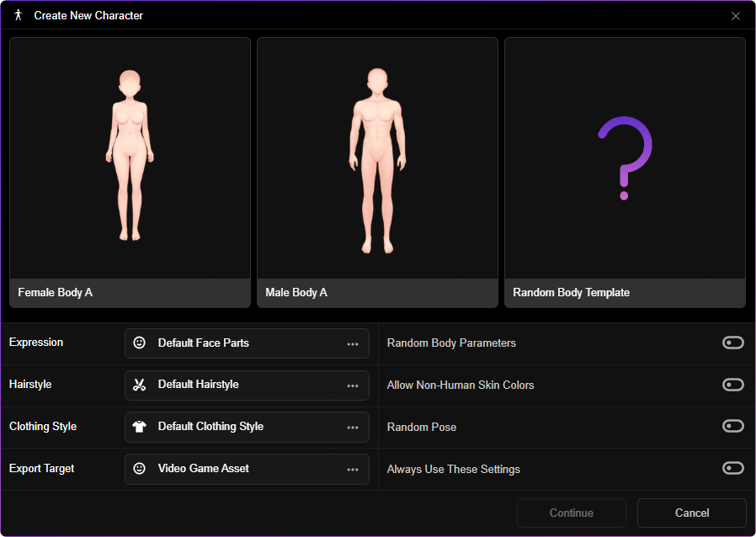
Task: Click the face icon beside Video Game Asset
Action: pyautogui.click(x=140, y=469)
